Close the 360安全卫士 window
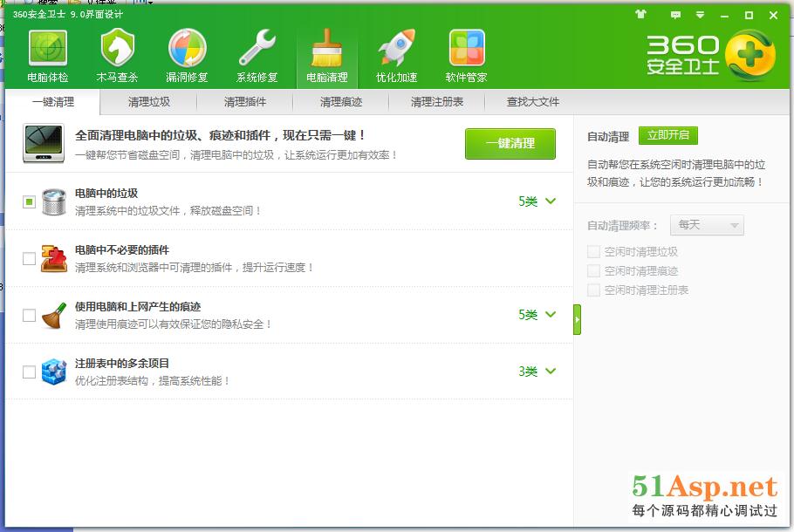Image resolution: width=794 pixels, height=532 pixels. [773, 16]
